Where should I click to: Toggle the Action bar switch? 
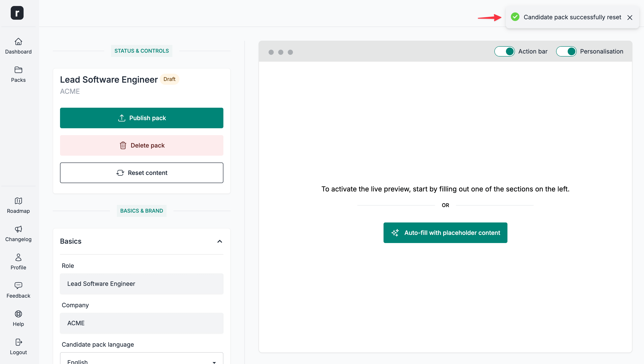pyautogui.click(x=504, y=52)
